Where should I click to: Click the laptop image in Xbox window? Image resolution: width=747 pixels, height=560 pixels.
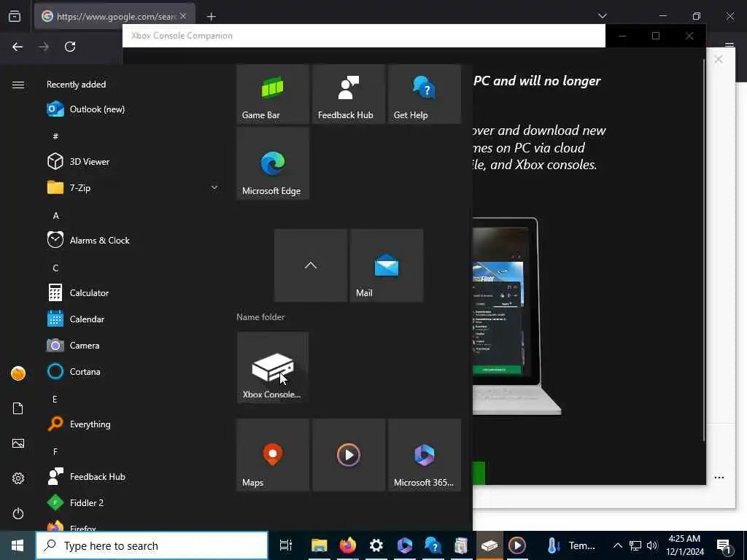(x=517, y=316)
